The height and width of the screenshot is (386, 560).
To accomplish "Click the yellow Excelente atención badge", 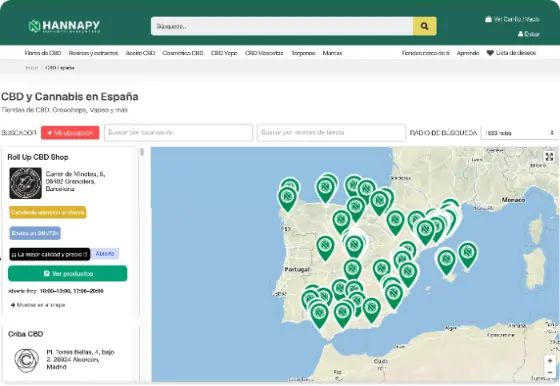I will tap(48, 212).
